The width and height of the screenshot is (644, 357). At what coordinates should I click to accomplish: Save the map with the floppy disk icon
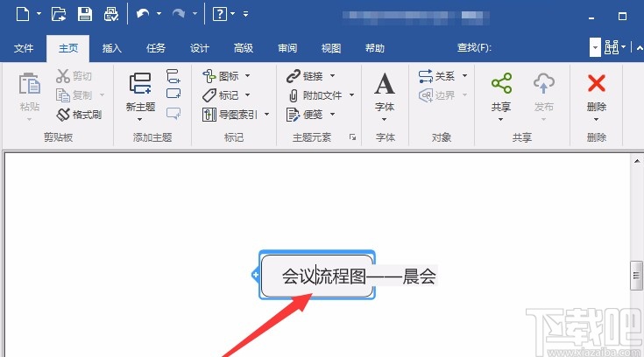tap(85, 14)
